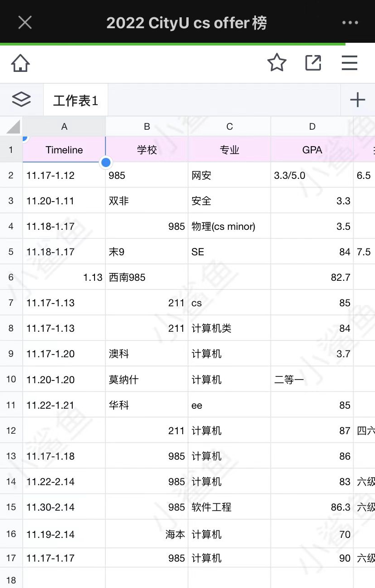The height and width of the screenshot is (588, 375).
Task: Click the select-all corner triangle
Action: [13, 127]
